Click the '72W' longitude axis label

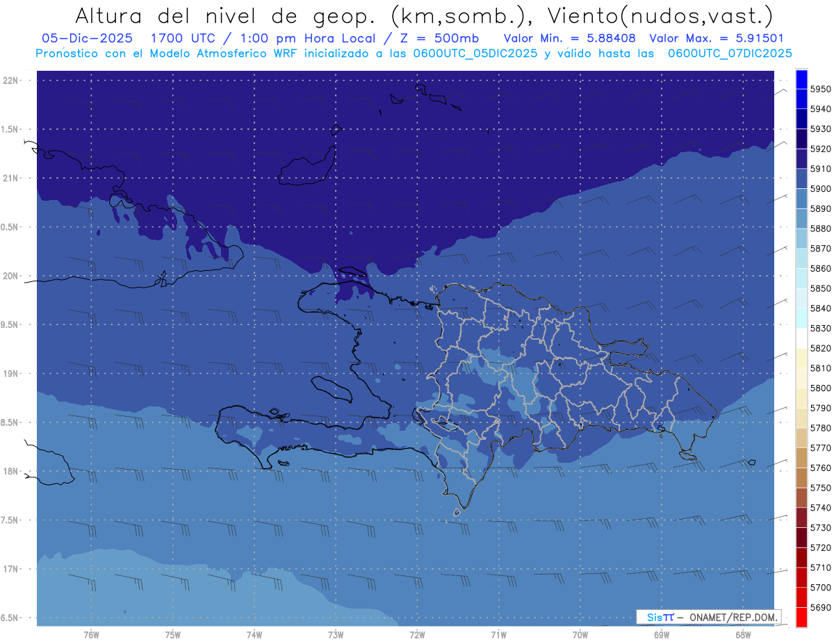coord(417,635)
